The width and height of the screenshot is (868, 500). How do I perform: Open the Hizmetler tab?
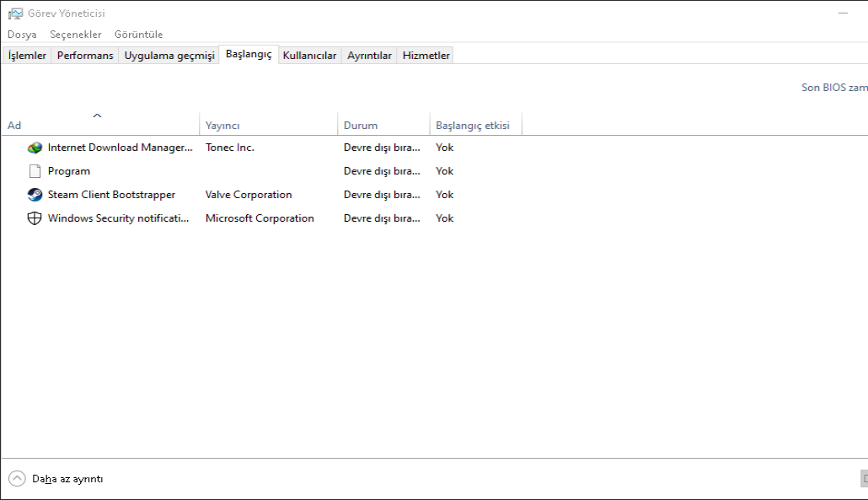pyautogui.click(x=426, y=56)
